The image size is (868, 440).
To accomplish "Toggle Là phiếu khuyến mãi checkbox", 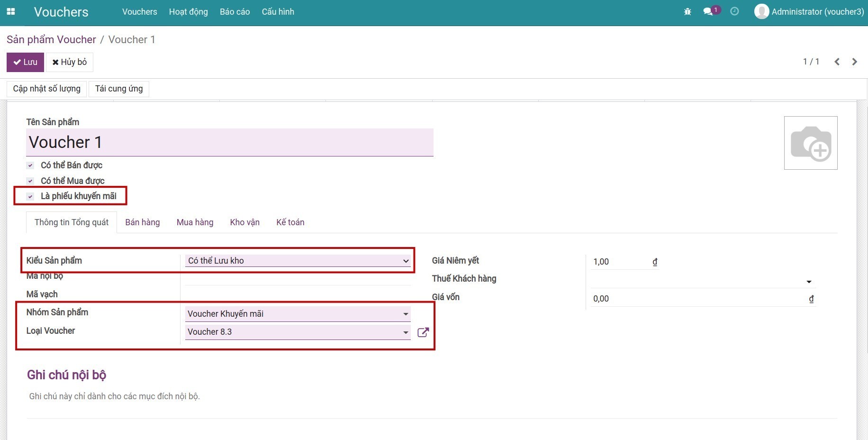I will coord(30,196).
